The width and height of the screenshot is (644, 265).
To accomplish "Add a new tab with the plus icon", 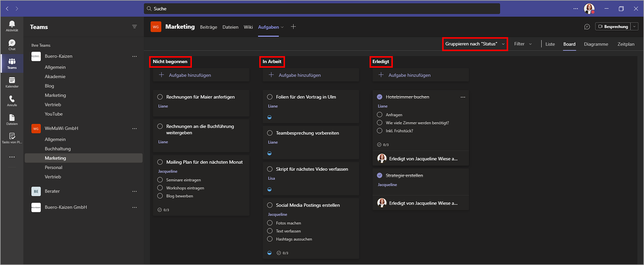I will [x=293, y=27].
